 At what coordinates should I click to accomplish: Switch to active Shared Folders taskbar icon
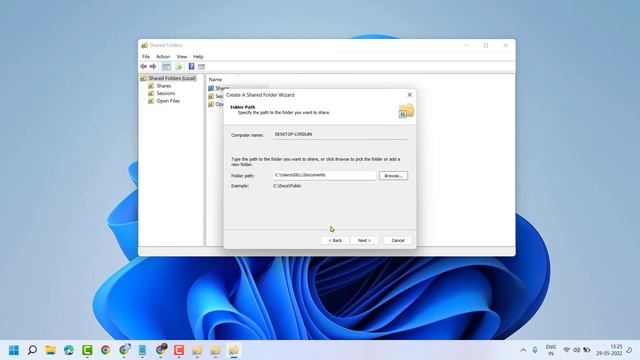(233, 350)
